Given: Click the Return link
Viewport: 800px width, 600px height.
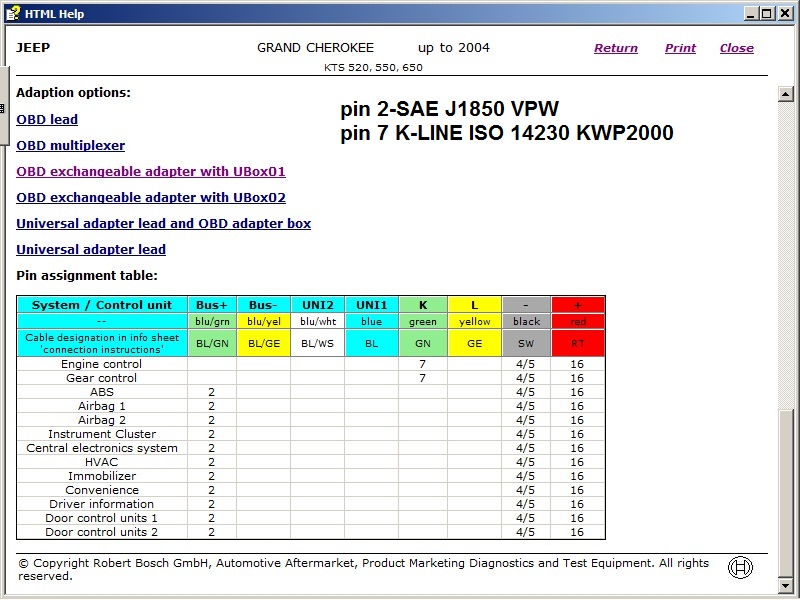Looking at the screenshot, I should (615, 48).
